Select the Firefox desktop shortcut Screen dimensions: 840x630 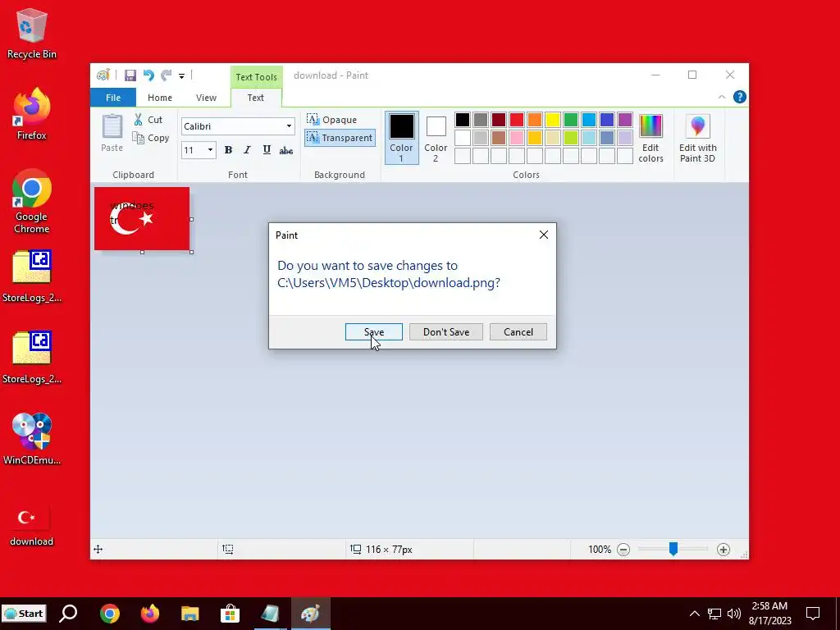[x=32, y=114]
